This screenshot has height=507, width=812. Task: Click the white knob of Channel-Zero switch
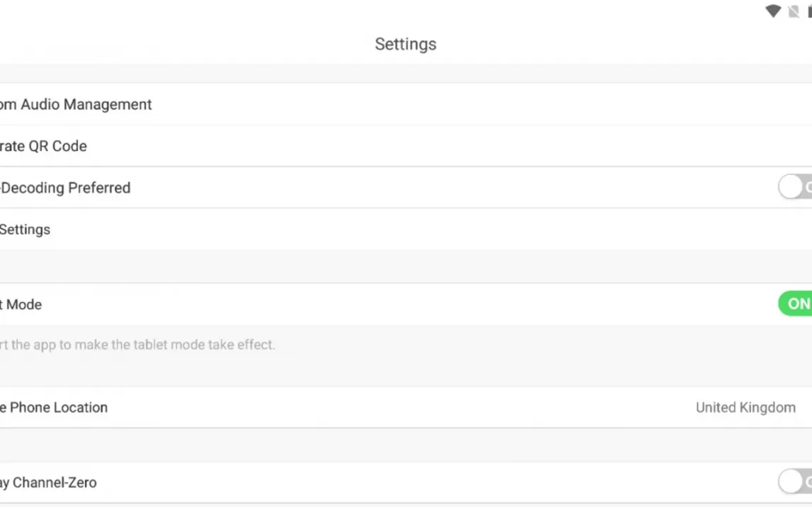pos(790,482)
